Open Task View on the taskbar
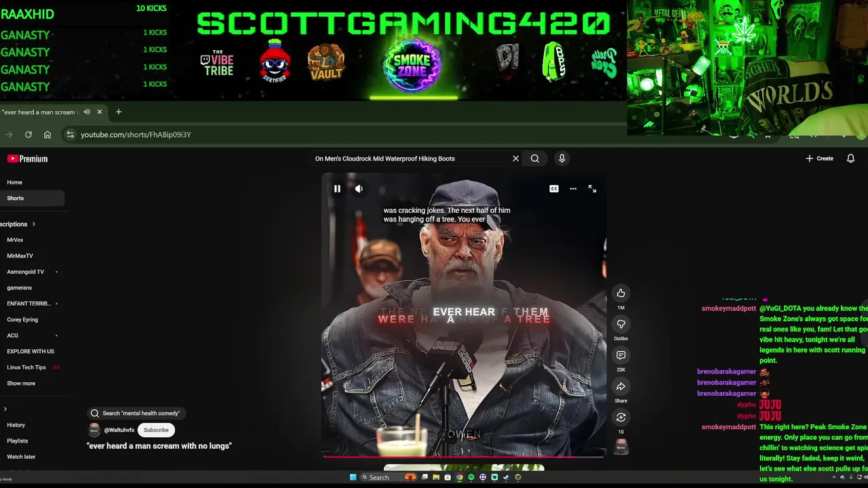 [x=425, y=477]
